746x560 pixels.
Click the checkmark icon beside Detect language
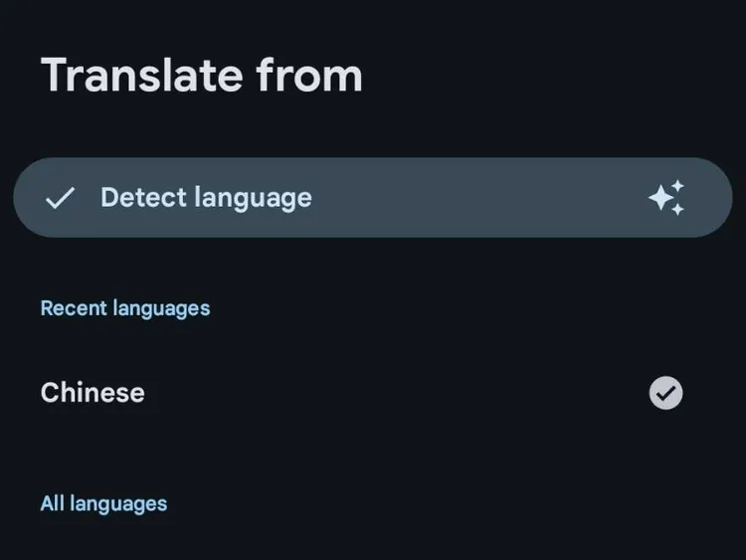[60, 198]
